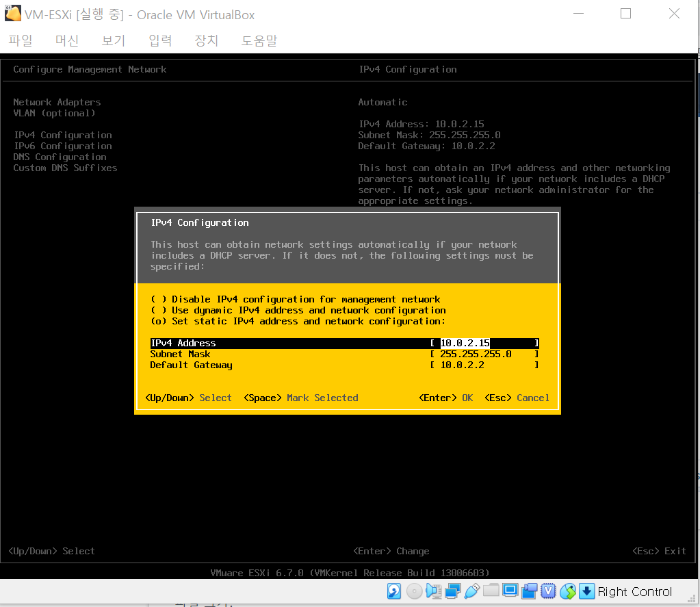Click the optical disc status icon
The width and height of the screenshot is (700, 607).
point(414,591)
